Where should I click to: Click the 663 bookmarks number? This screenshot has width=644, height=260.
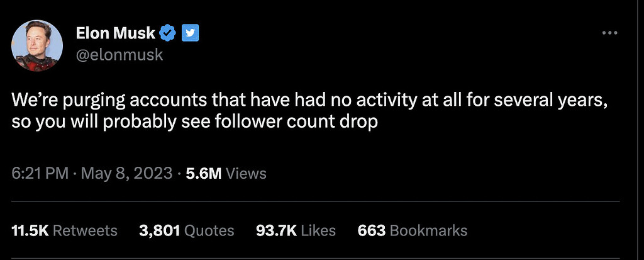coord(371,230)
